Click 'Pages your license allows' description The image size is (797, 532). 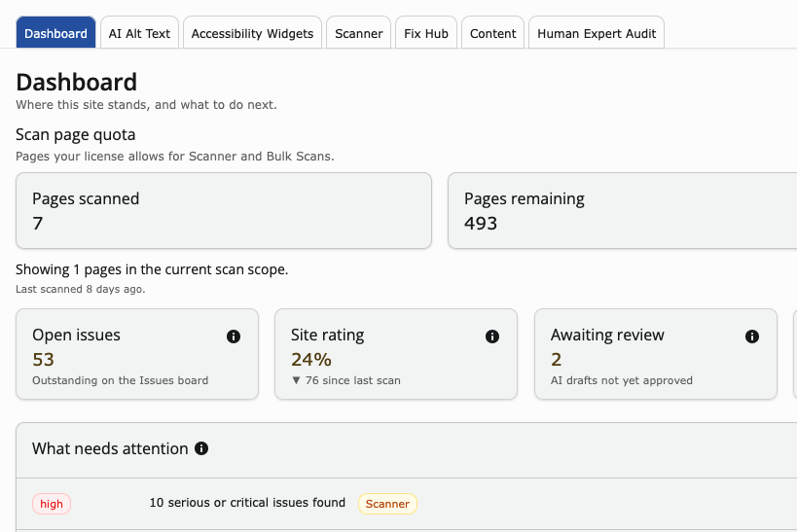click(x=175, y=156)
